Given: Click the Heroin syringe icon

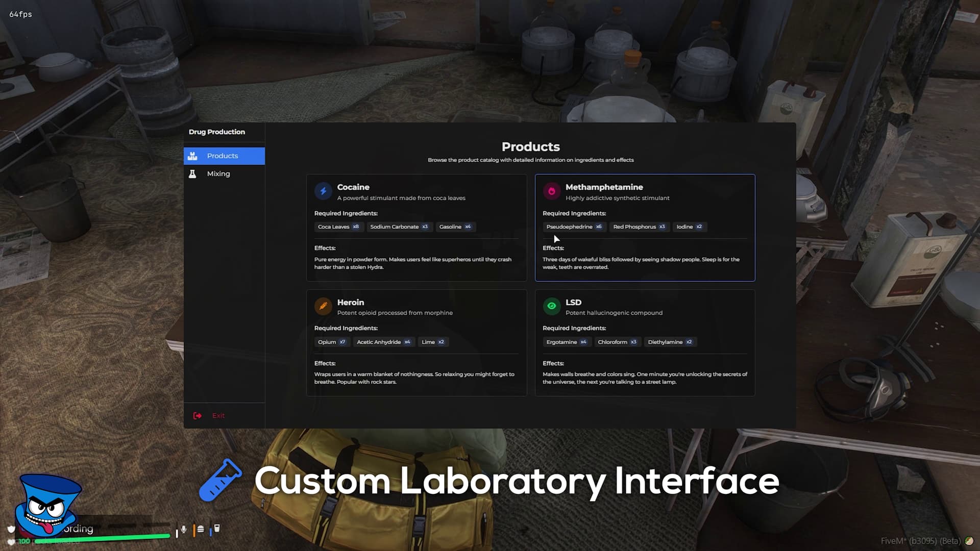Looking at the screenshot, I should coord(323,306).
